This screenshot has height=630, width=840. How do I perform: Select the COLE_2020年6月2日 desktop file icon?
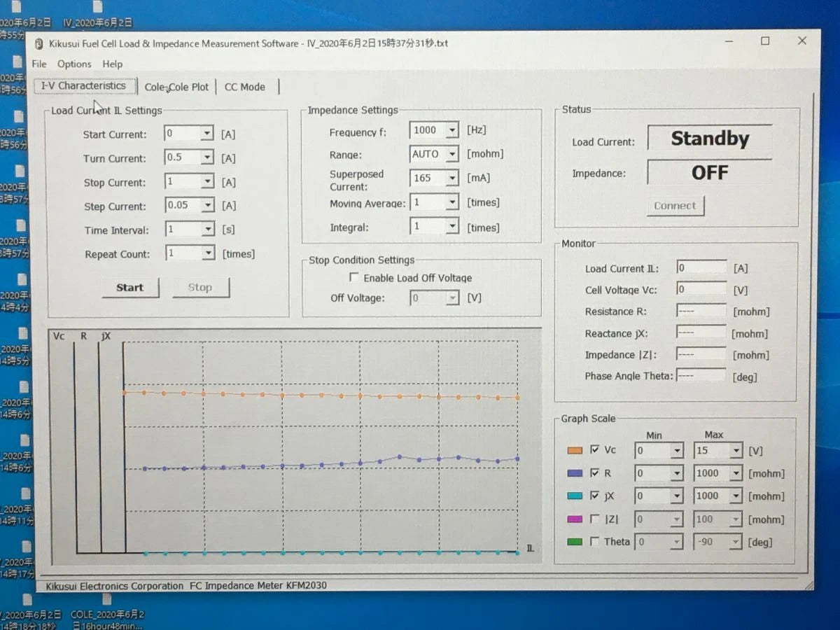(x=106, y=601)
